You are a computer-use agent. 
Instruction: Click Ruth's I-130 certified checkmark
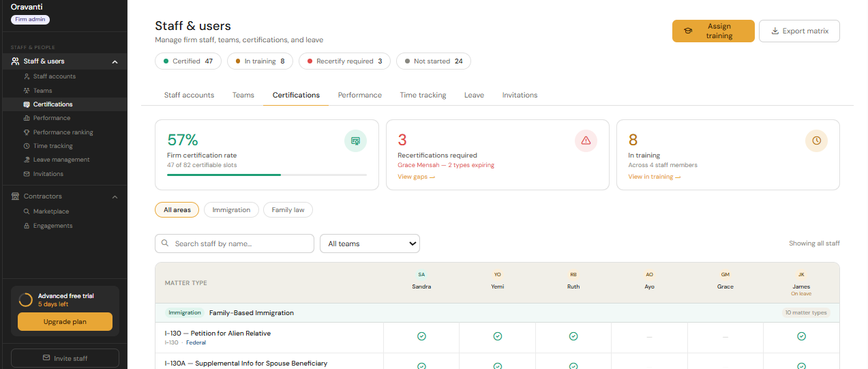(573, 336)
